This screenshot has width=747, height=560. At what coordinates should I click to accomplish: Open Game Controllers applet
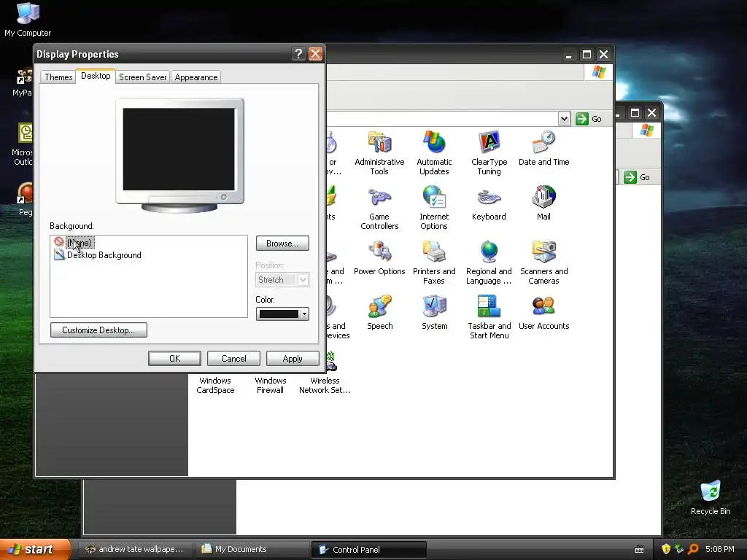point(379,208)
